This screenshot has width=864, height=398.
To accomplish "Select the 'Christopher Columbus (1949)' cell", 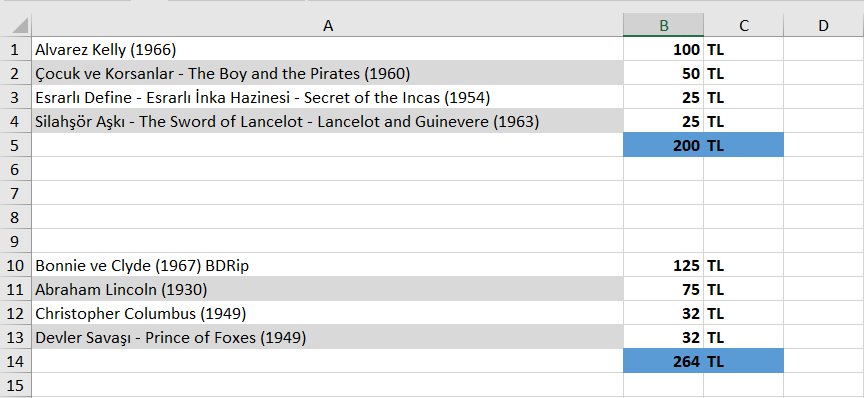I will click(328, 314).
